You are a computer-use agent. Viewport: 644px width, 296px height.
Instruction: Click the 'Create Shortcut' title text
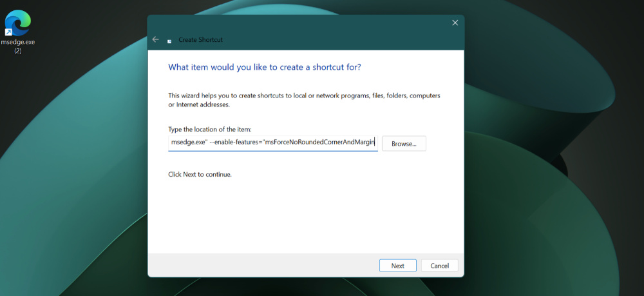point(200,40)
